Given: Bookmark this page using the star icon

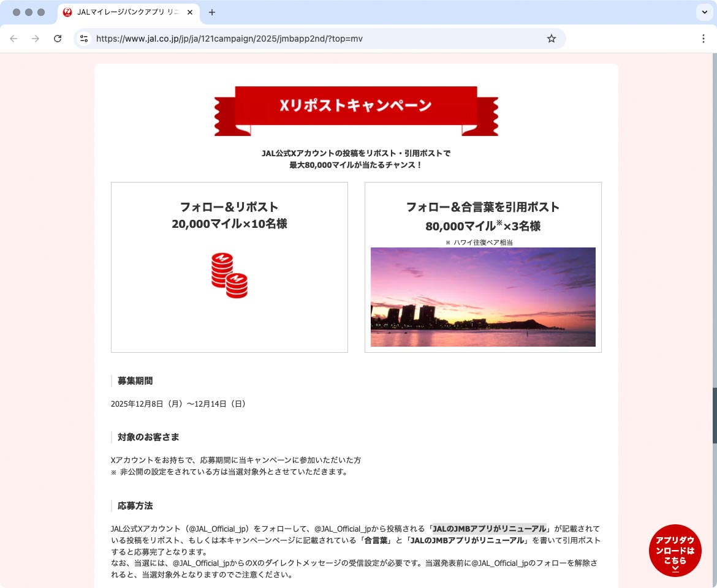Looking at the screenshot, I should pyautogui.click(x=551, y=38).
